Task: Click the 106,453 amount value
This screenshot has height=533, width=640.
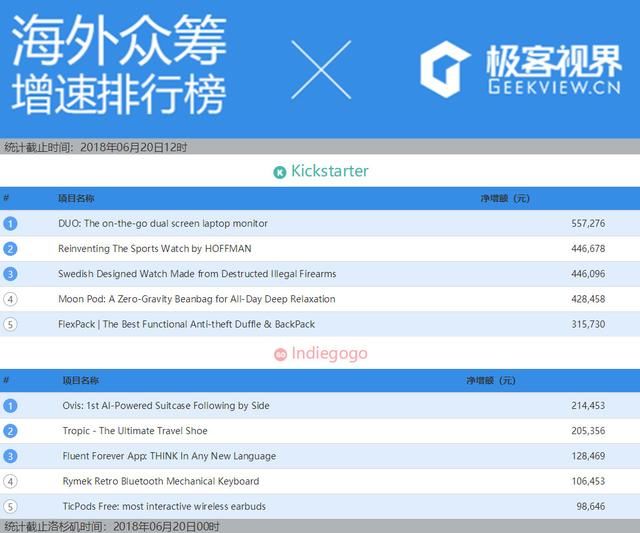Action: (x=588, y=482)
